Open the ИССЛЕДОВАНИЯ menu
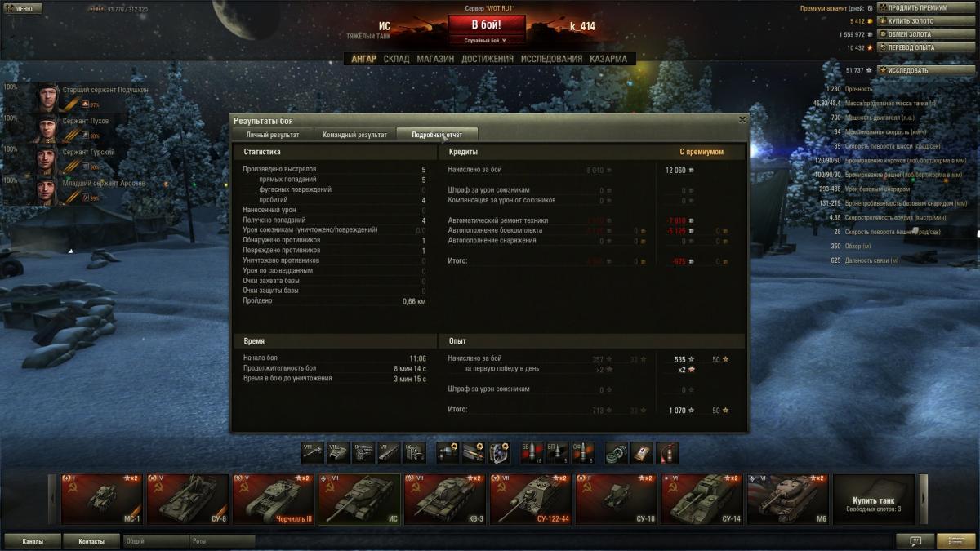Image resolution: width=980 pixels, height=551 pixels. click(552, 59)
